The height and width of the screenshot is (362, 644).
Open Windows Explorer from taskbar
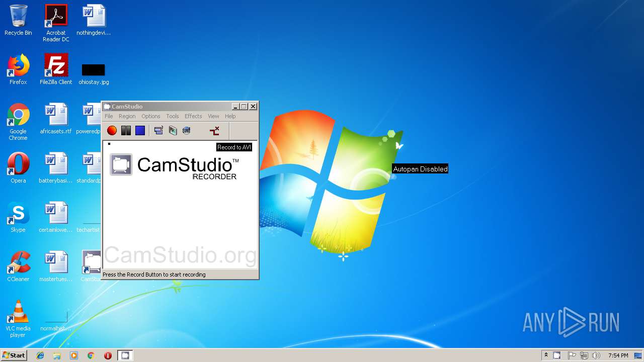click(57, 355)
